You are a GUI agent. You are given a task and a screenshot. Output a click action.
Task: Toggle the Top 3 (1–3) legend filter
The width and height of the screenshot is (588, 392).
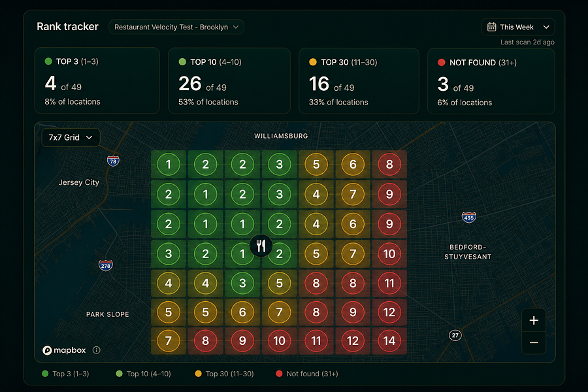[x=65, y=374]
